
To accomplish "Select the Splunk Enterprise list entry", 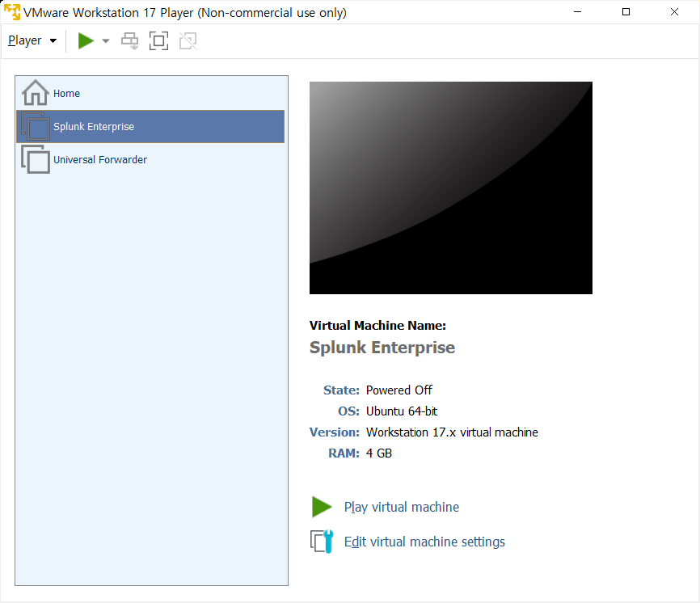I will 150,126.
